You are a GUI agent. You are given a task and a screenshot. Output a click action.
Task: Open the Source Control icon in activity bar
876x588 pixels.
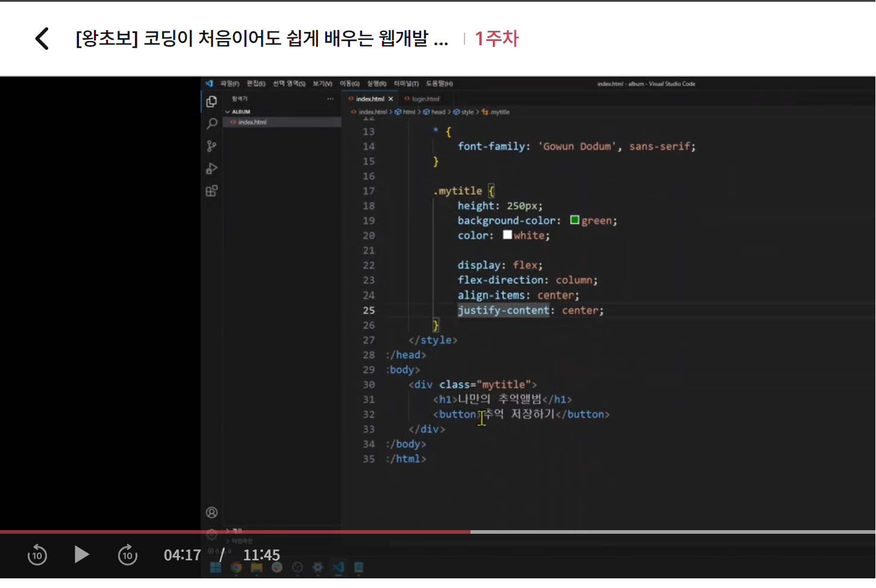tap(211, 146)
